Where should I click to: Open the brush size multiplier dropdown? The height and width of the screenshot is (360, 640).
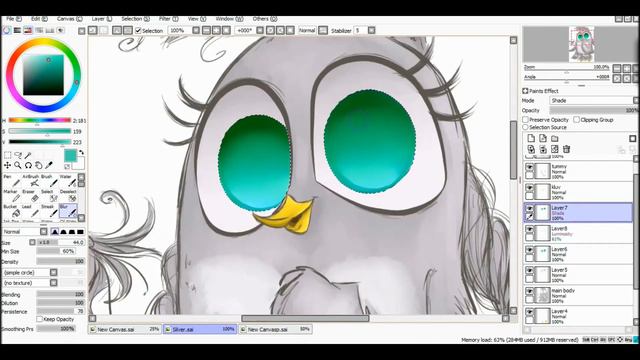[32, 242]
